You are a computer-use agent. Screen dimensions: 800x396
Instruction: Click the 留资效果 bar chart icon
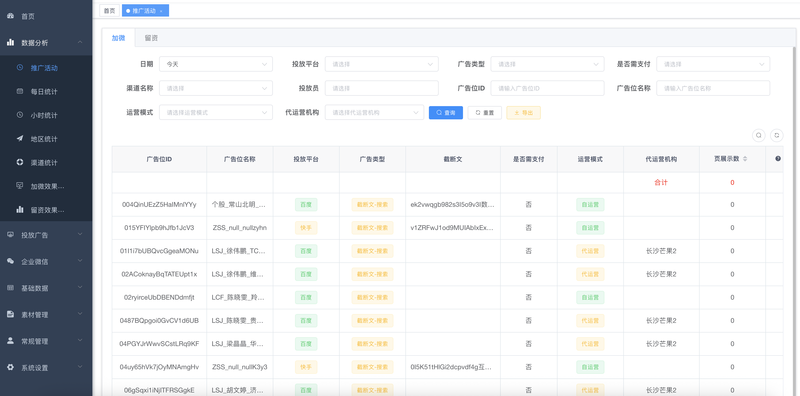20,209
